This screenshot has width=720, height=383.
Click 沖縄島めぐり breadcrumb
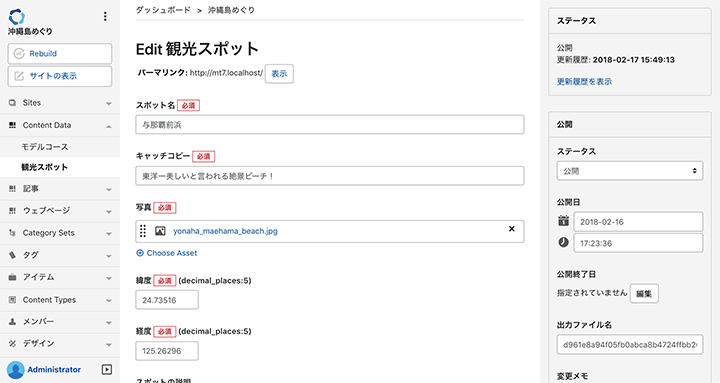click(x=231, y=10)
